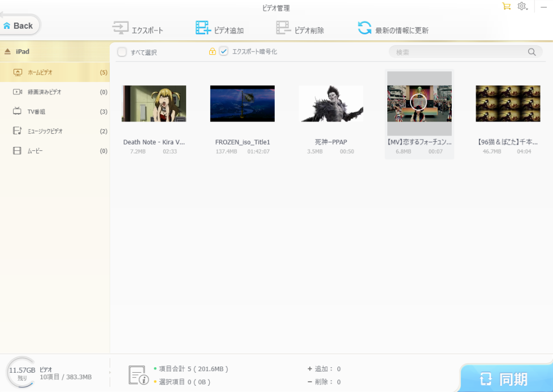Click the play circle on 恋するフォーチュン thumbnail
The image size is (553, 392).
click(418, 102)
